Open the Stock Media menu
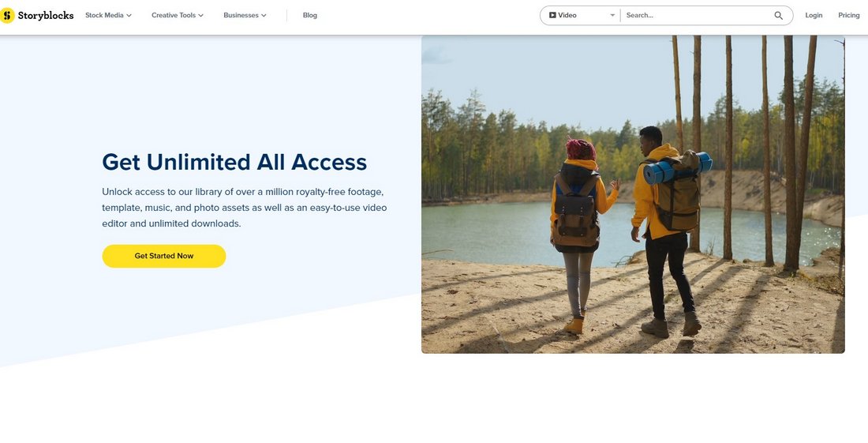Screen dimensions: 868x443 [x=109, y=16]
